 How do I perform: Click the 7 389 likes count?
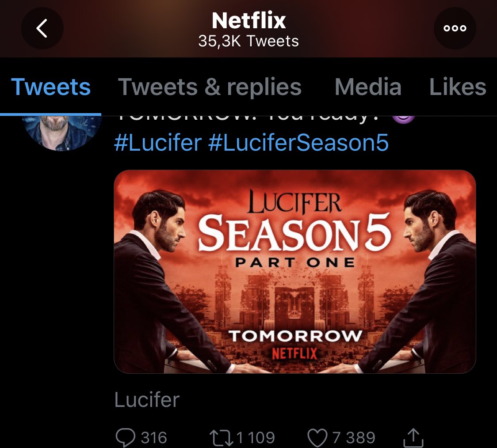click(x=353, y=437)
